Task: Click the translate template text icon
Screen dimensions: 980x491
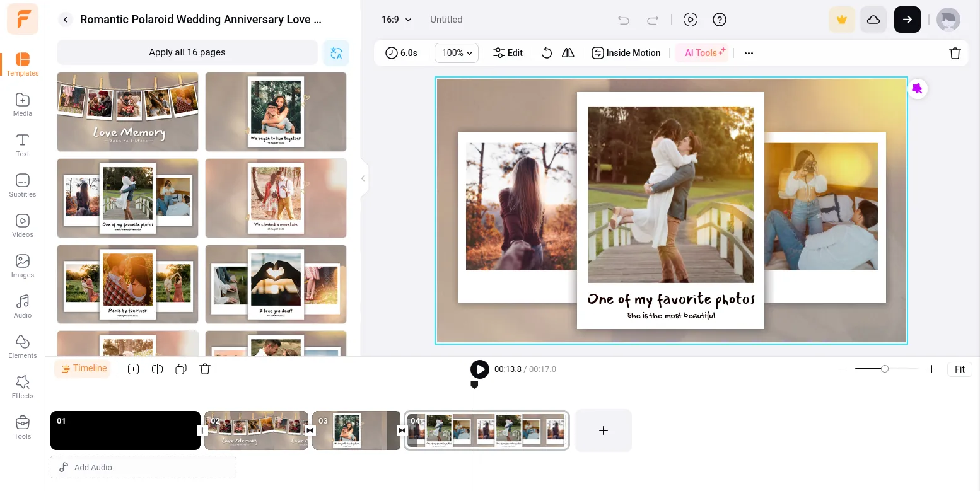Action: coord(336,53)
